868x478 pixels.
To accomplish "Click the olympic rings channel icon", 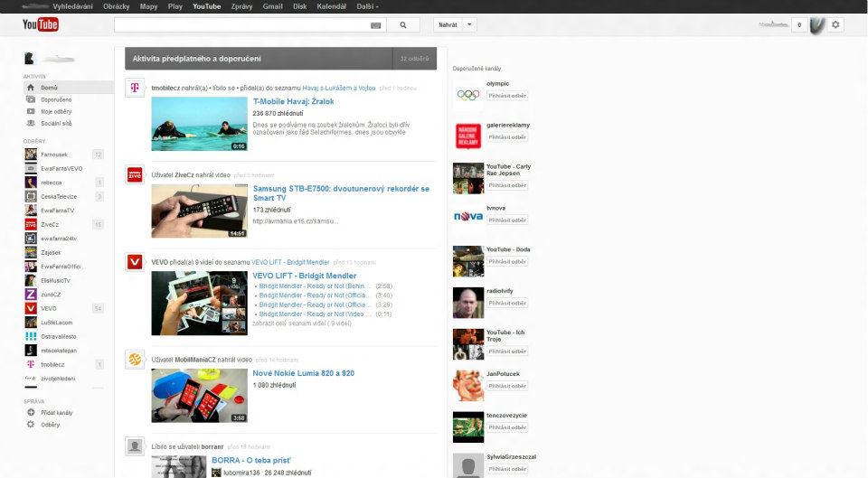I will click(x=468, y=95).
